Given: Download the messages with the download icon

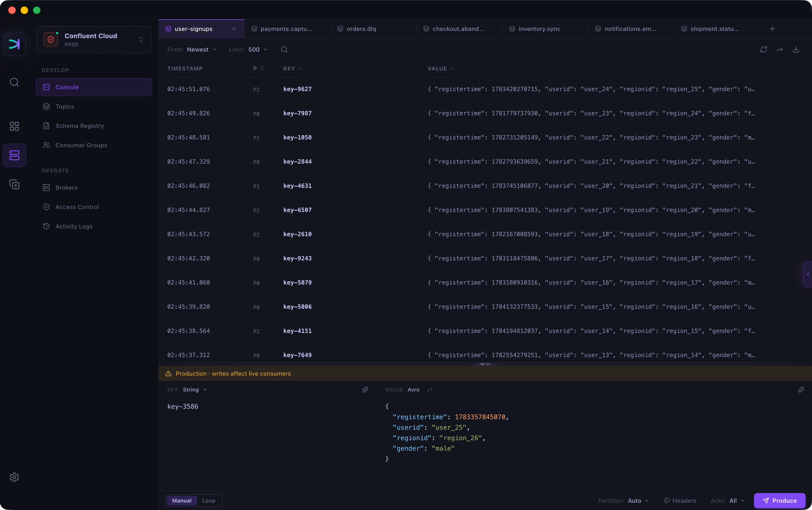Looking at the screenshot, I should coord(796,50).
